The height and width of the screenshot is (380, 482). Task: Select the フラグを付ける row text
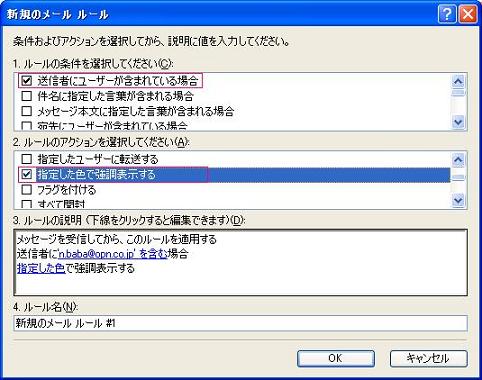(66, 190)
